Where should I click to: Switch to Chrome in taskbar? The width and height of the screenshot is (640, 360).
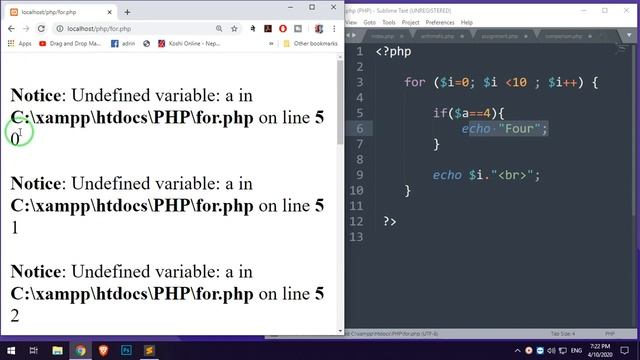[x=80, y=350]
